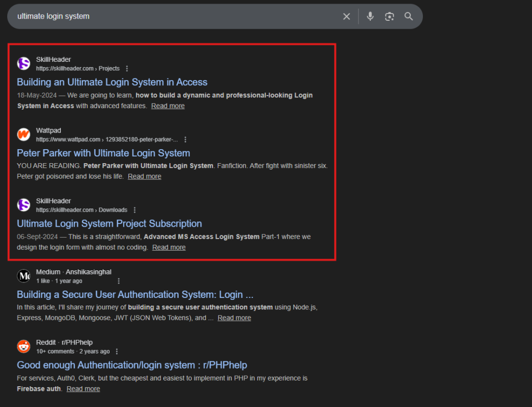532x407 pixels.
Task: Open "Ultimate Login System Project Subscription" result
Action: click(x=109, y=224)
